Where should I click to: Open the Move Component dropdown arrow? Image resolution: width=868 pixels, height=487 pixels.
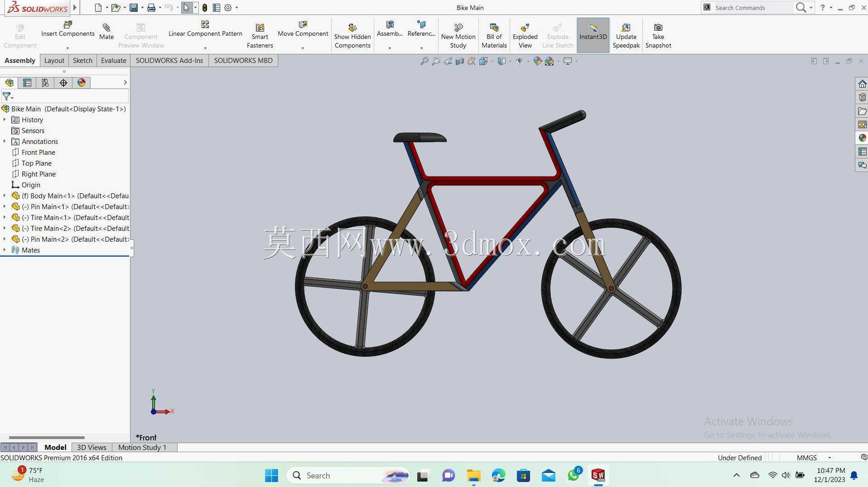coord(303,48)
